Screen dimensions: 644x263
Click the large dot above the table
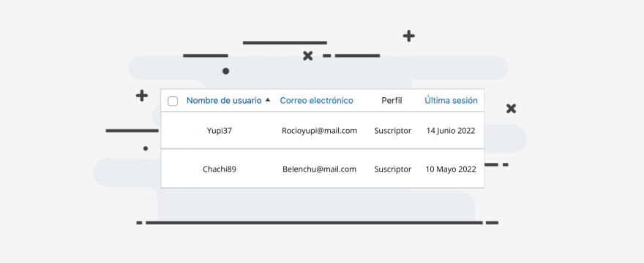[225, 71]
